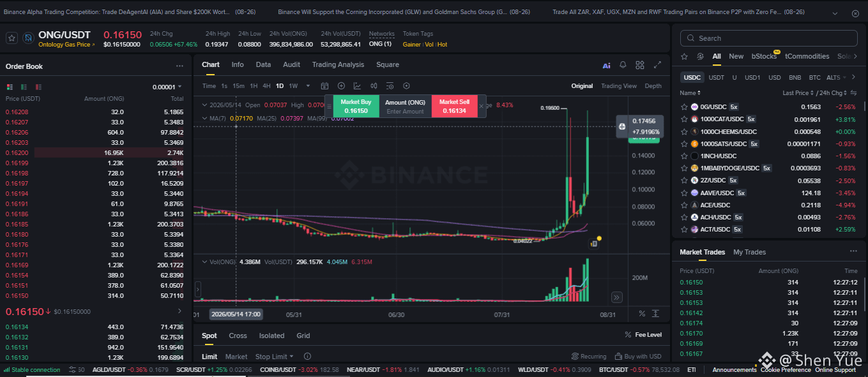Switch to My Trades tab
Screen dimensions: 868x377
click(749, 252)
